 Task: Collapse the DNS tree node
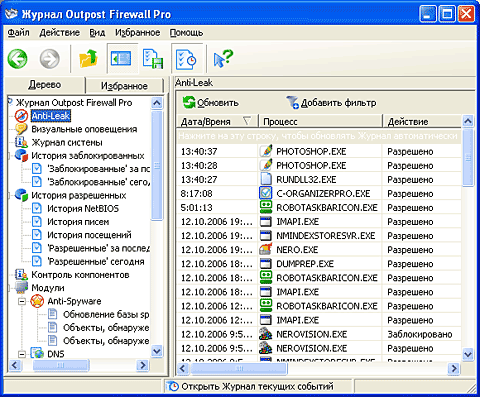click(22, 354)
